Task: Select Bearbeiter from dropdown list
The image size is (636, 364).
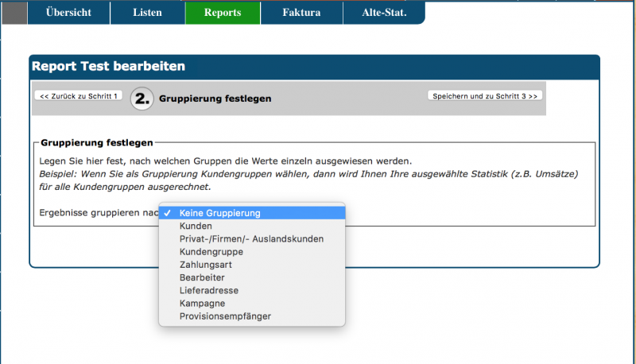Action: [x=202, y=277]
